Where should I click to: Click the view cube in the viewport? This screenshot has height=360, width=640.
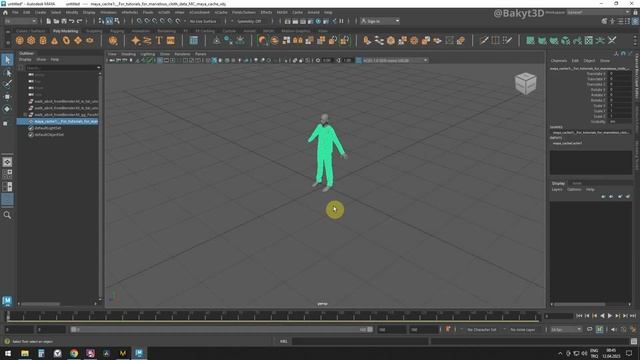click(x=525, y=83)
